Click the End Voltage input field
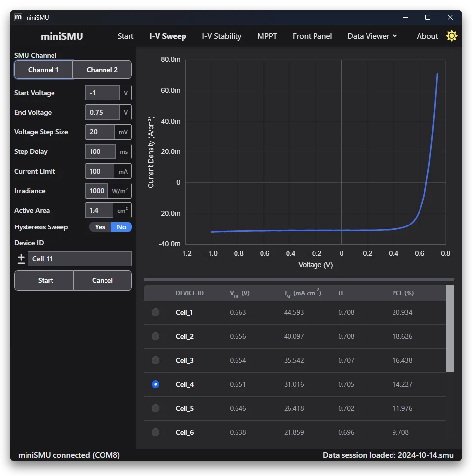472x476 pixels. [102, 112]
